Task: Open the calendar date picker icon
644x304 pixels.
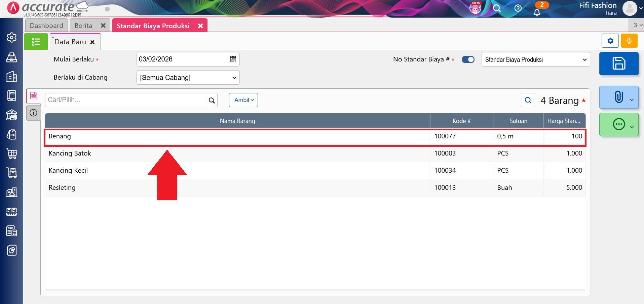Action: pos(233,59)
